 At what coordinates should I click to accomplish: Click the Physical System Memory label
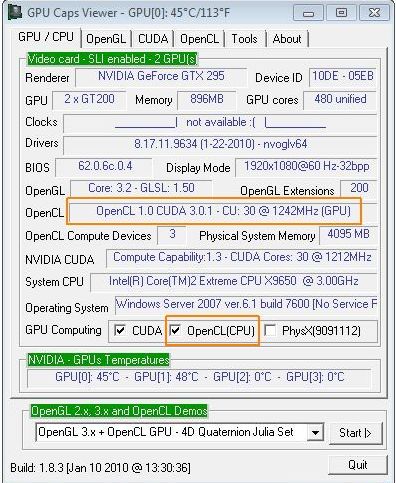coord(257,236)
